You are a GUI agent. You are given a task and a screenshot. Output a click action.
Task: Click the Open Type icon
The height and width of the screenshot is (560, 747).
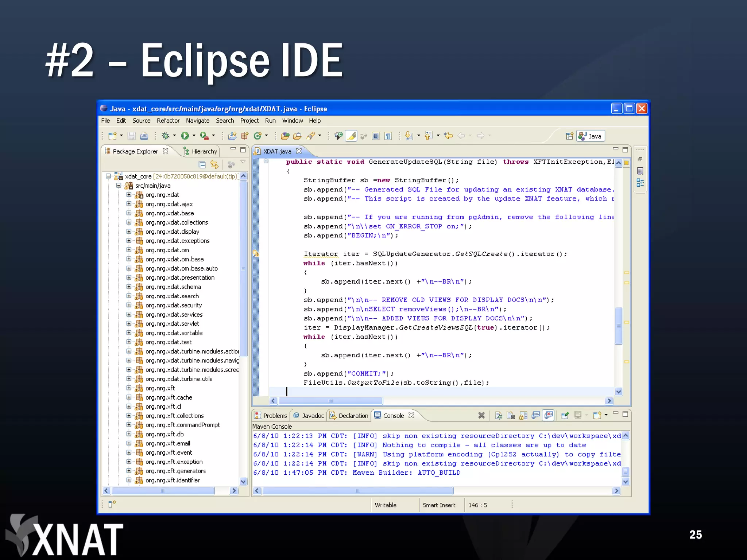click(x=285, y=136)
